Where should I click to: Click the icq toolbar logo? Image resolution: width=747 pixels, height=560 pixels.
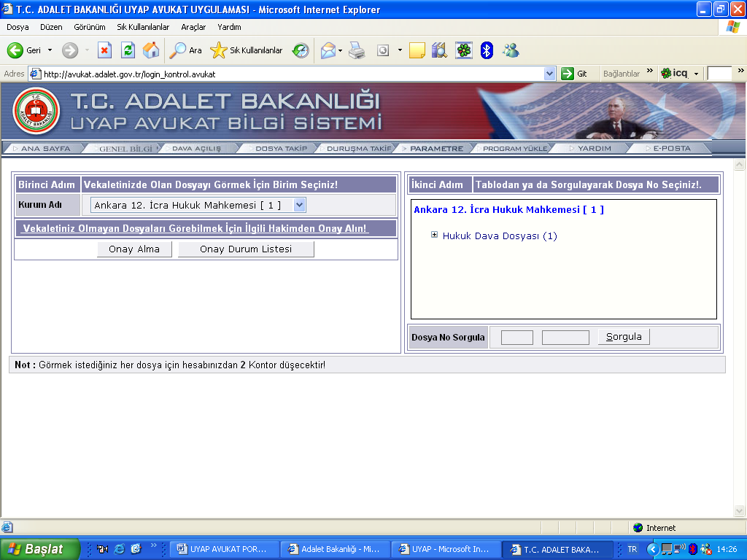pos(675,74)
